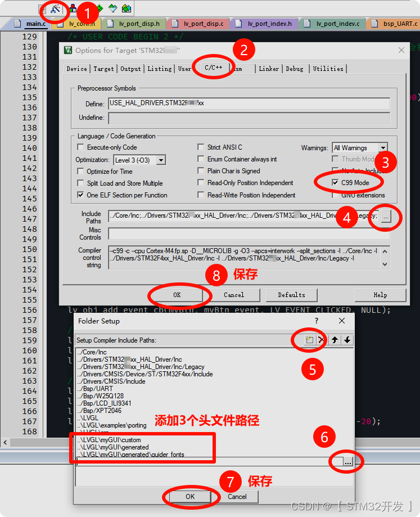Open the lv_port_indev.h editor tab
The height and width of the screenshot is (517, 420).
265,24
